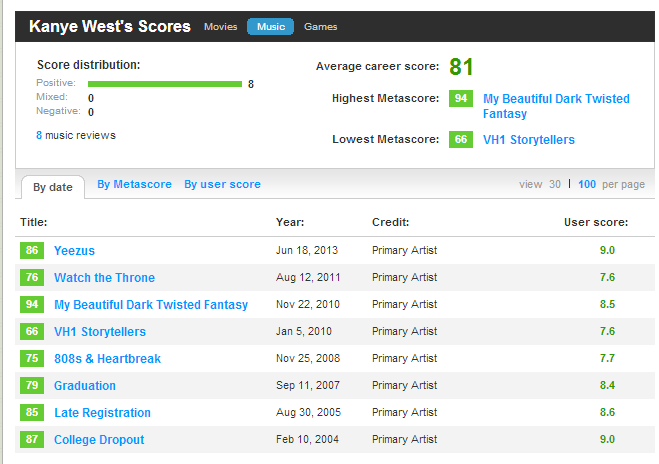Screen dimensions: 659x464
Task: Click the average career score 81
Action: [x=461, y=67]
